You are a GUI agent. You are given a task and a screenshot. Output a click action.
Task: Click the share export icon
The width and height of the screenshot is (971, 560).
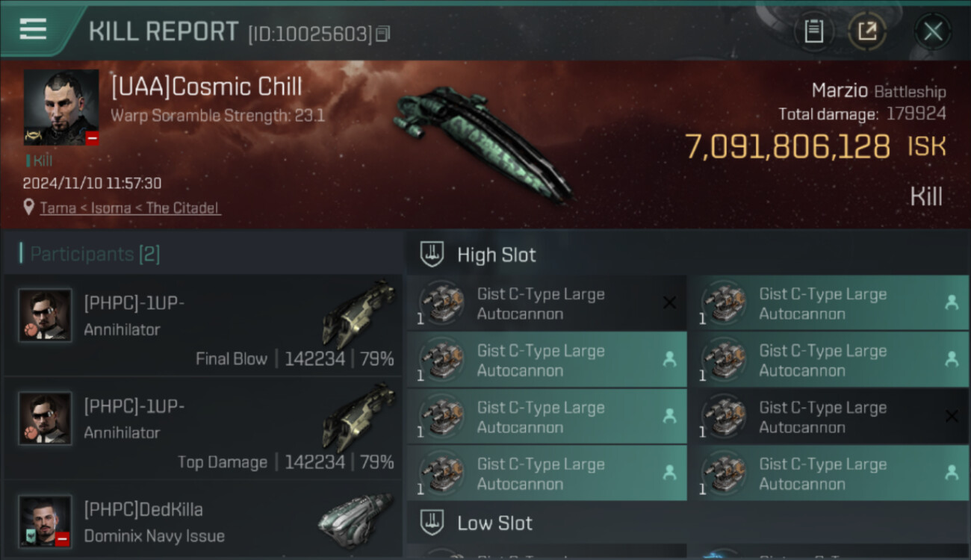867,31
